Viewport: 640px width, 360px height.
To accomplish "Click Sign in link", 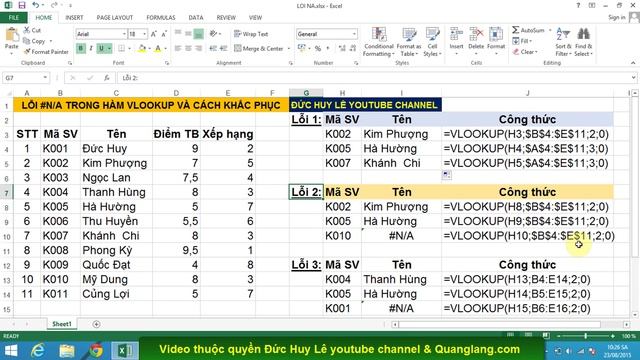I will [616, 17].
